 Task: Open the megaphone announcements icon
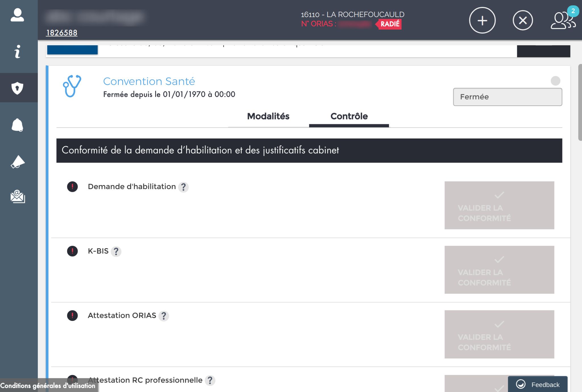(18, 161)
